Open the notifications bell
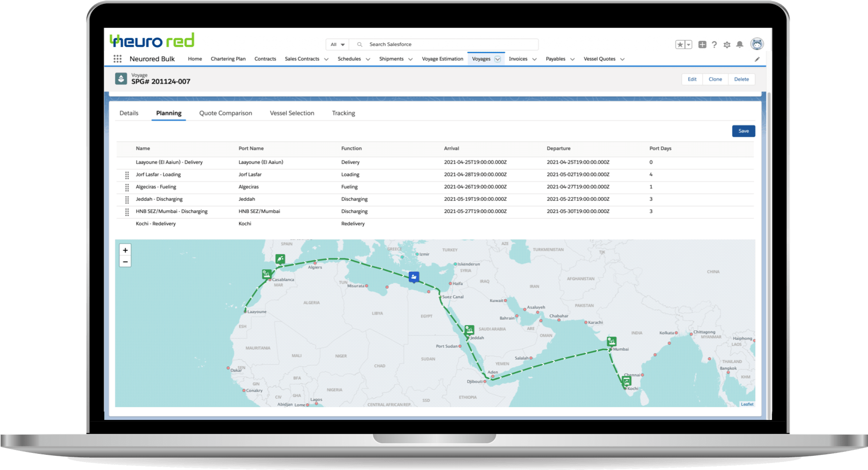 [x=740, y=45]
